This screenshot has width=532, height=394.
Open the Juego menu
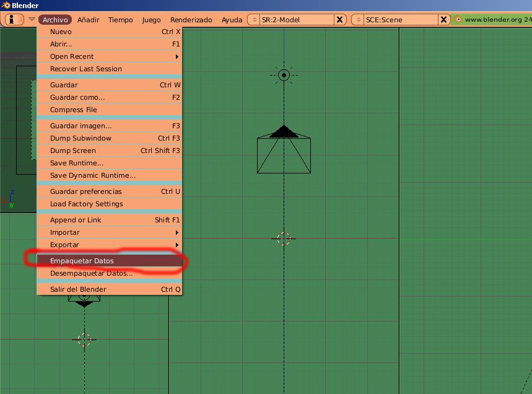tap(151, 20)
